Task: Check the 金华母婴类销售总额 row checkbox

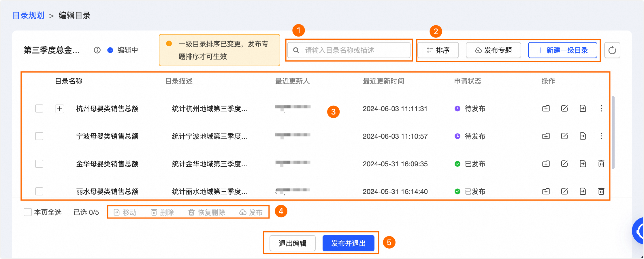Action: point(39,164)
